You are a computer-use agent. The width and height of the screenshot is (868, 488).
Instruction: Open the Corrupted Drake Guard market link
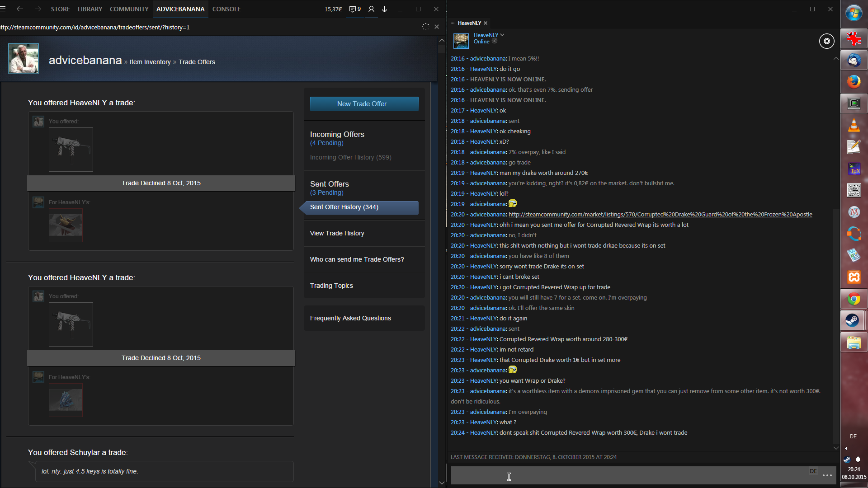pyautogui.click(x=660, y=215)
